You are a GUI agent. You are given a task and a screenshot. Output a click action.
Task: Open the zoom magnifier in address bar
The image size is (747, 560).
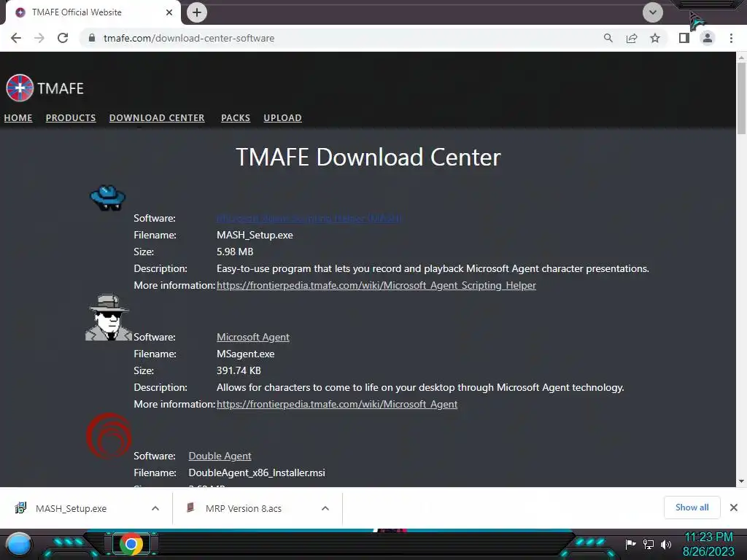pos(608,38)
